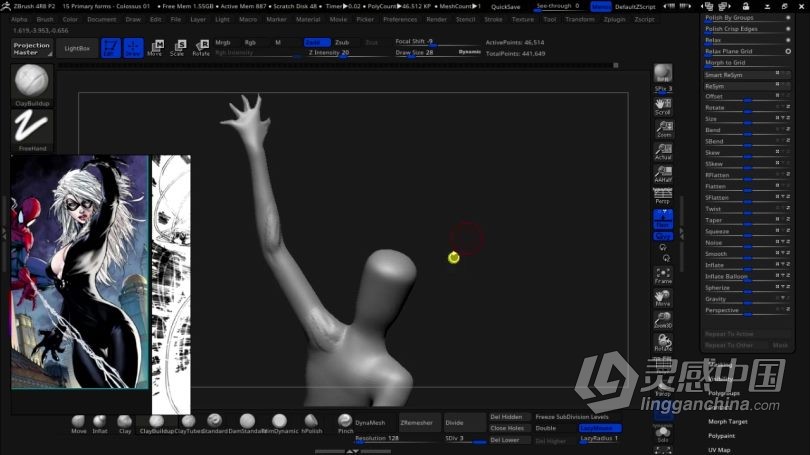
Task: Click the Zoom3D icon
Action: [x=663, y=320]
